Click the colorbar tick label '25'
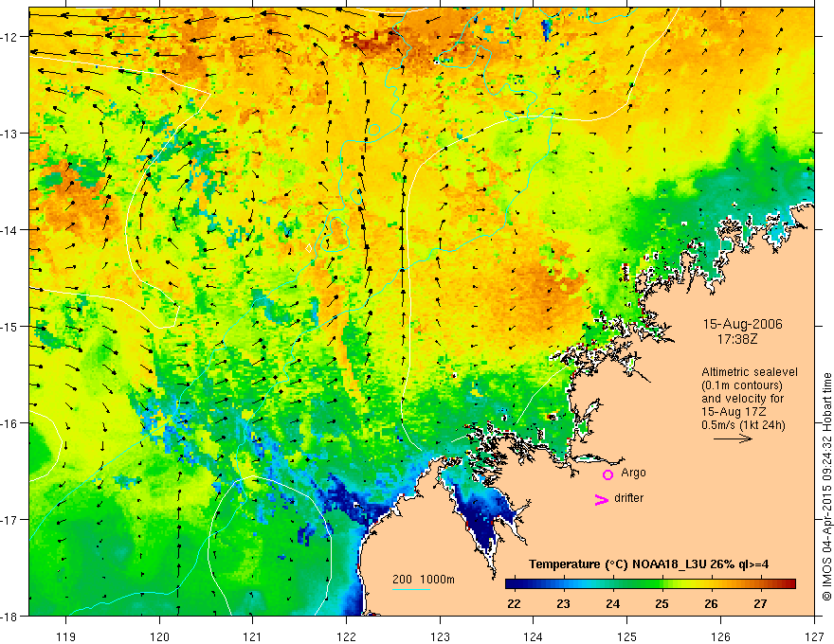Image resolution: width=834 pixels, height=644 pixels. click(662, 604)
